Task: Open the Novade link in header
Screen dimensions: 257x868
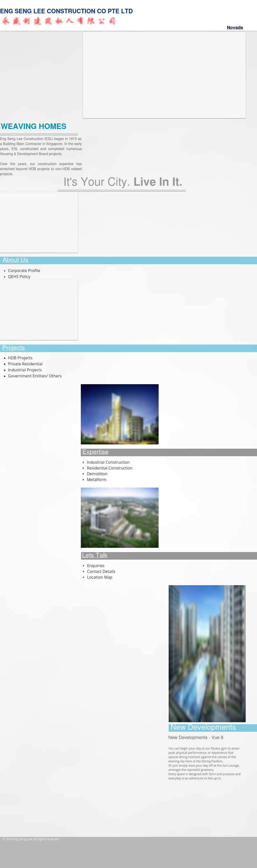Action: tap(235, 28)
